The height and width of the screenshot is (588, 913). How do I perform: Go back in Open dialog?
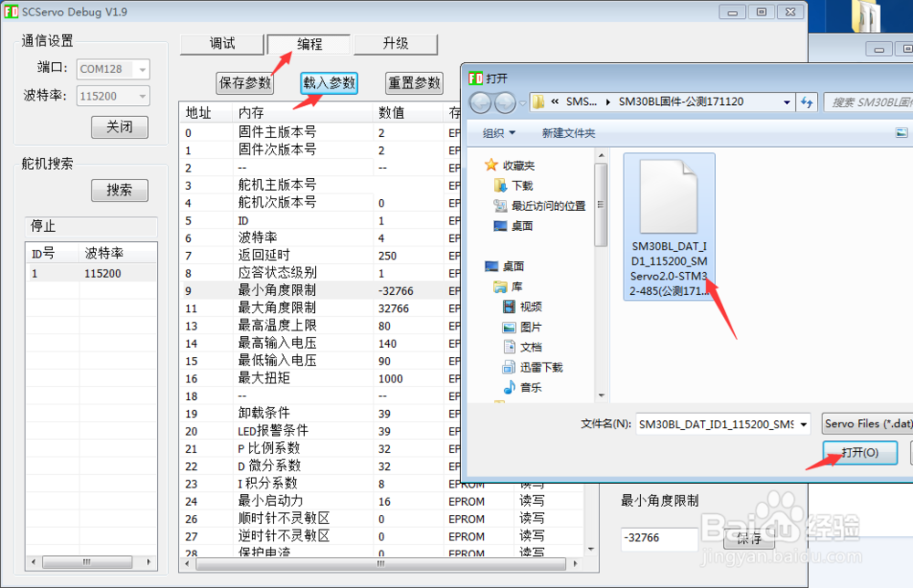480,103
